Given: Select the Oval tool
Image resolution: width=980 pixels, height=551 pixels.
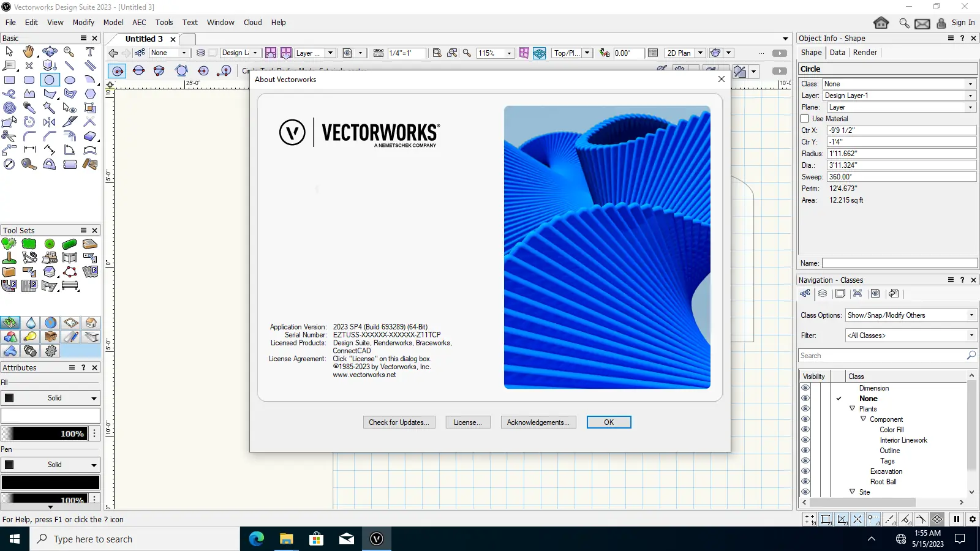Looking at the screenshot, I should [x=70, y=80].
